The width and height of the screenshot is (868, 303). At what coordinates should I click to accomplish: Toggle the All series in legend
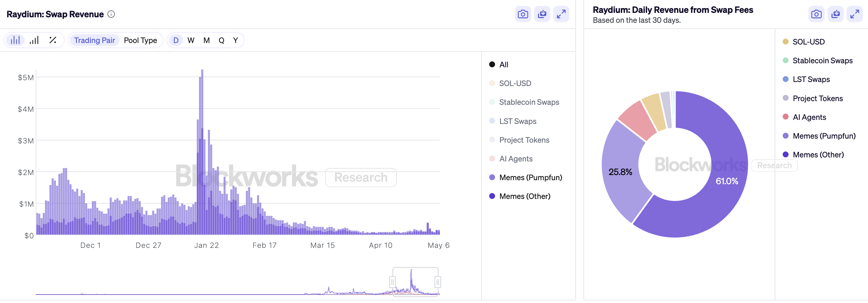click(x=503, y=65)
